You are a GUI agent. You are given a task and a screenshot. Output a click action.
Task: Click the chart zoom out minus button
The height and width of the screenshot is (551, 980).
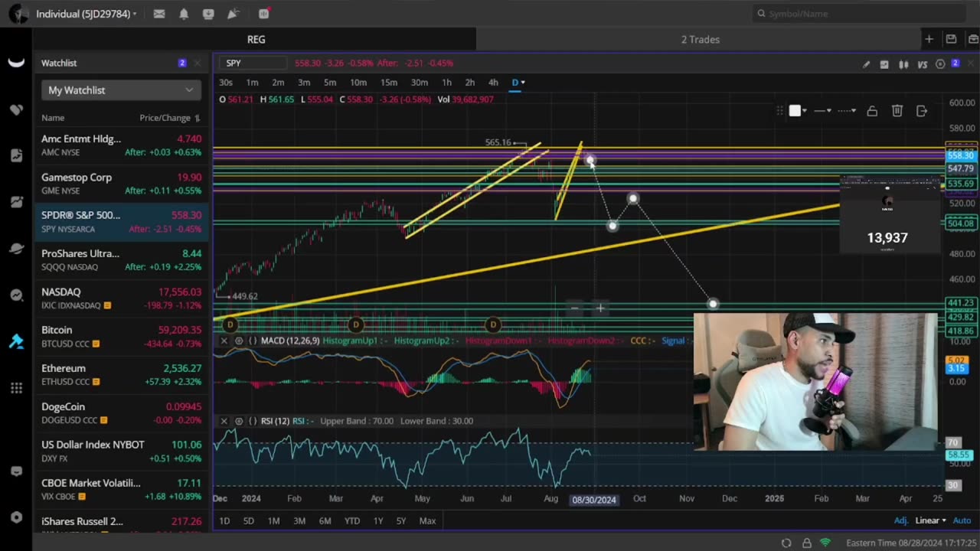[x=574, y=308]
